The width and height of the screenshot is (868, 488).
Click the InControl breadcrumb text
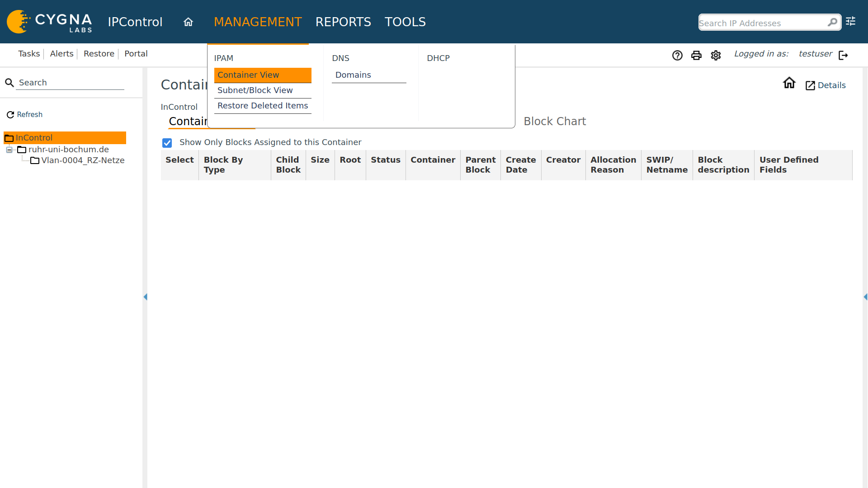point(179,107)
